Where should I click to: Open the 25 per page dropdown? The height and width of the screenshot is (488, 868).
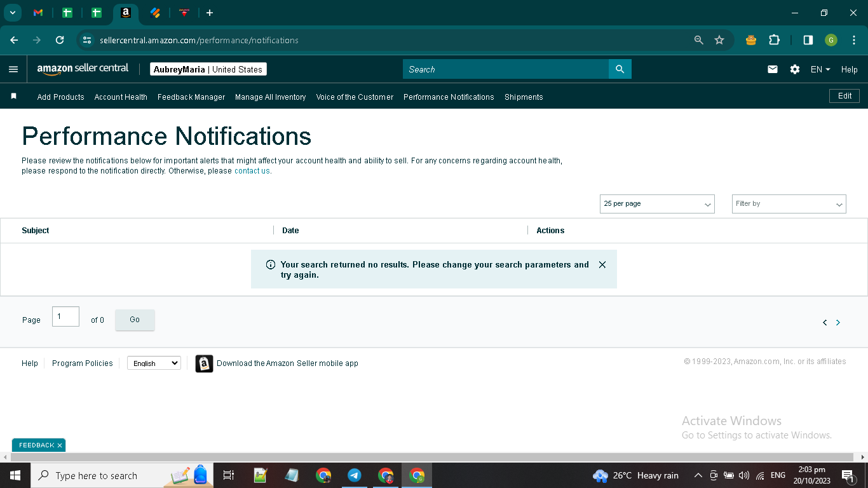click(x=657, y=204)
